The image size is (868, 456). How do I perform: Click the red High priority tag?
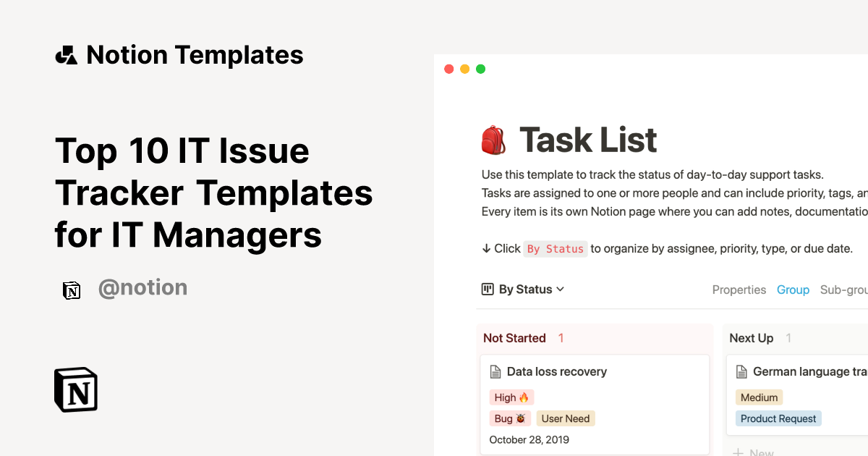[511, 397]
